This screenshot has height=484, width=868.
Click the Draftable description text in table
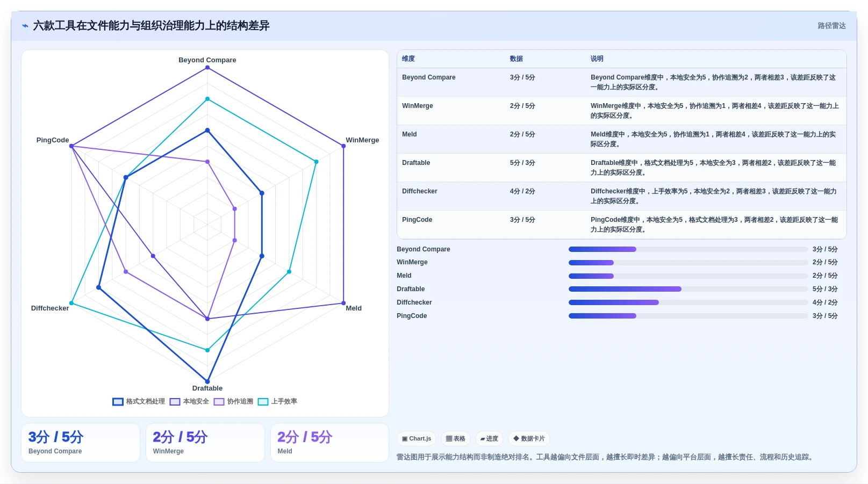713,168
